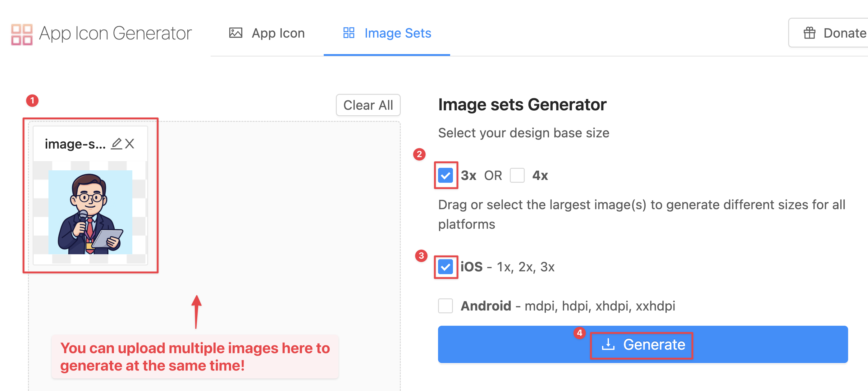Enable the 4x base size option
Viewport: 868px width, 391px height.
517,175
